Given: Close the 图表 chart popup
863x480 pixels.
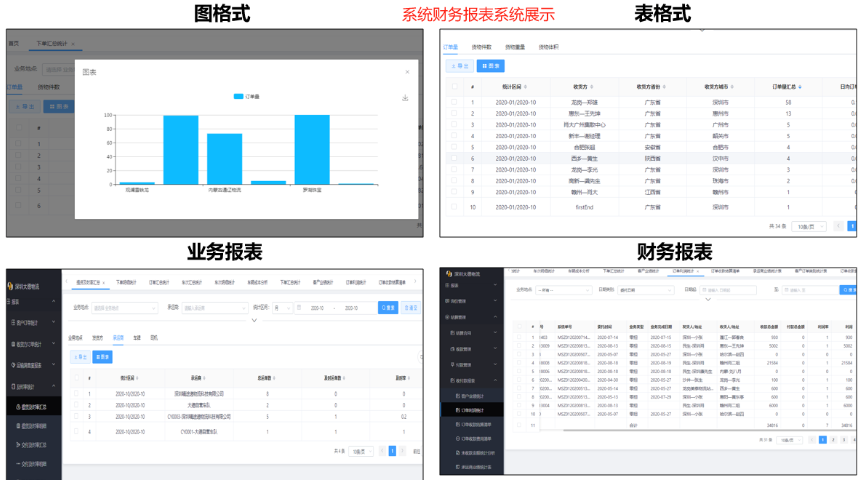Looking at the screenshot, I should tap(406, 72).
